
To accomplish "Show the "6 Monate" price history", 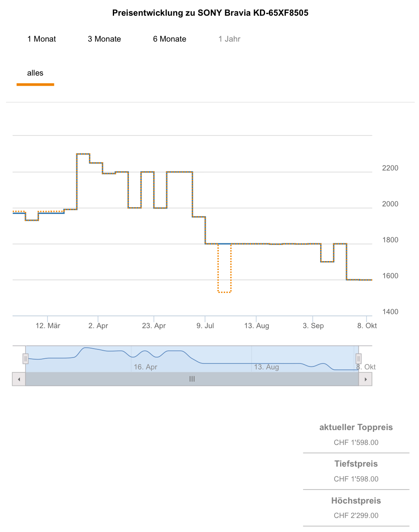I will coord(170,39).
